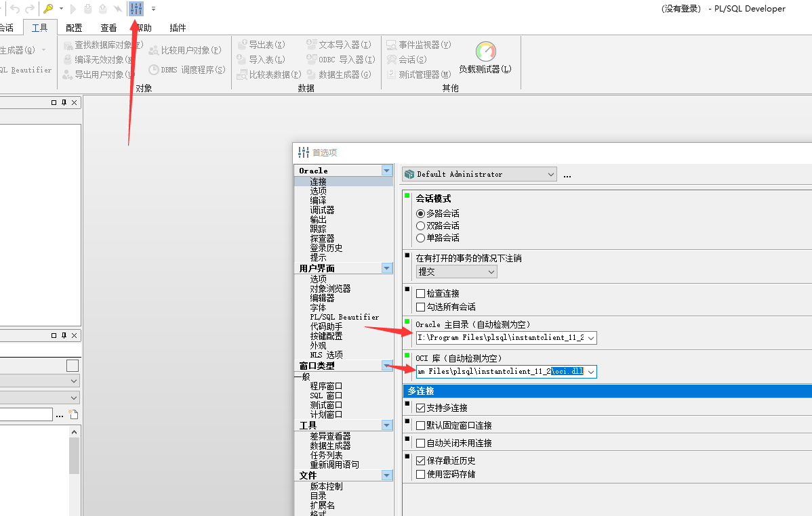Expand the Oracle 主目录 path dropdown arrow
This screenshot has height=516, width=812.
(591, 338)
